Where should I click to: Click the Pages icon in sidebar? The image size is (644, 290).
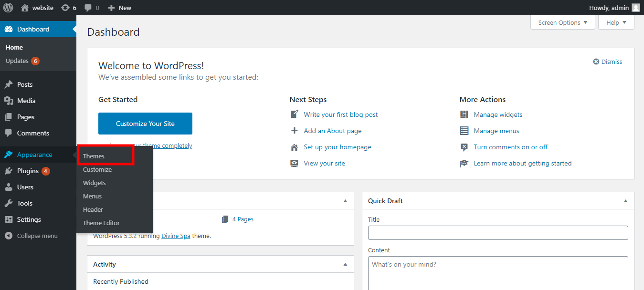tap(9, 117)
